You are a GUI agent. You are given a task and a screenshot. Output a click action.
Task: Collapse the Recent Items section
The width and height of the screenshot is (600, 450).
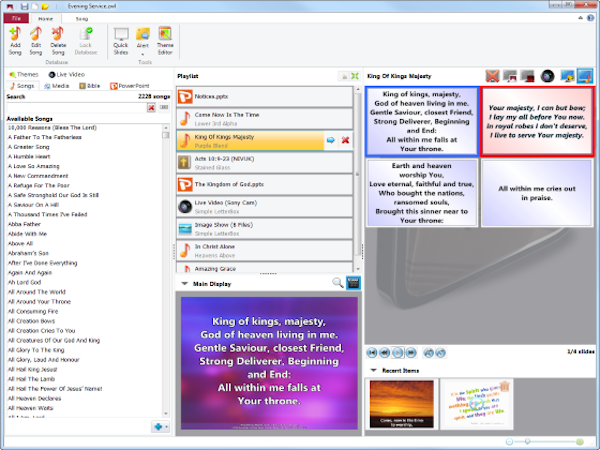[373, 370]
